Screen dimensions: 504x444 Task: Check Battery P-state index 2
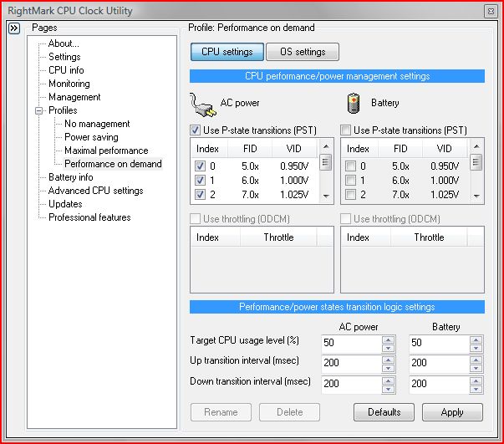coord(350,195)
